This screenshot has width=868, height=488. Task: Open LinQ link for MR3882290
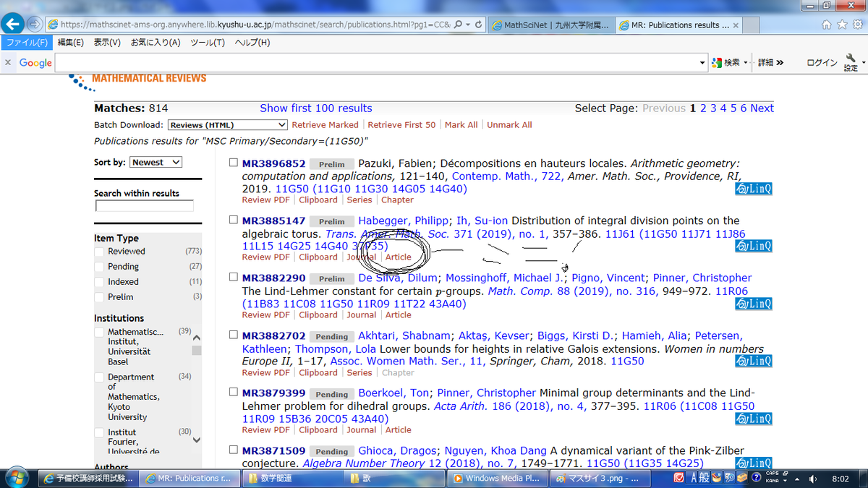click(753, 304)
